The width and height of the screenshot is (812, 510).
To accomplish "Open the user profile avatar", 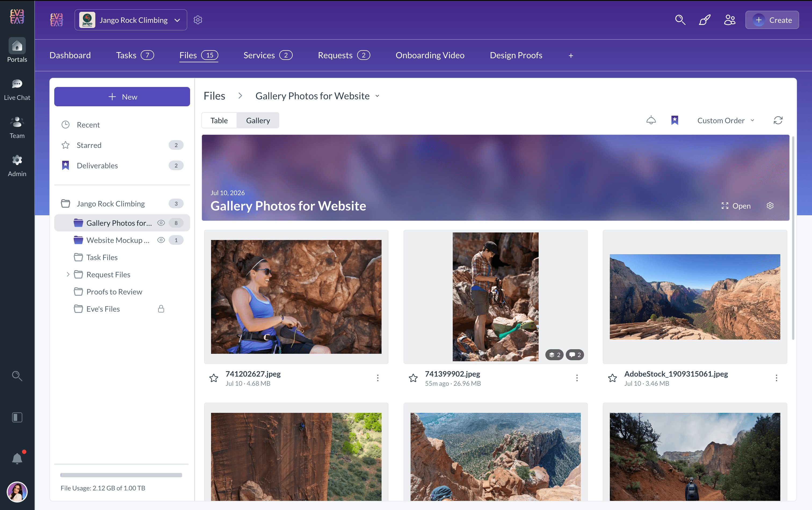I will (x=17, y=492).
